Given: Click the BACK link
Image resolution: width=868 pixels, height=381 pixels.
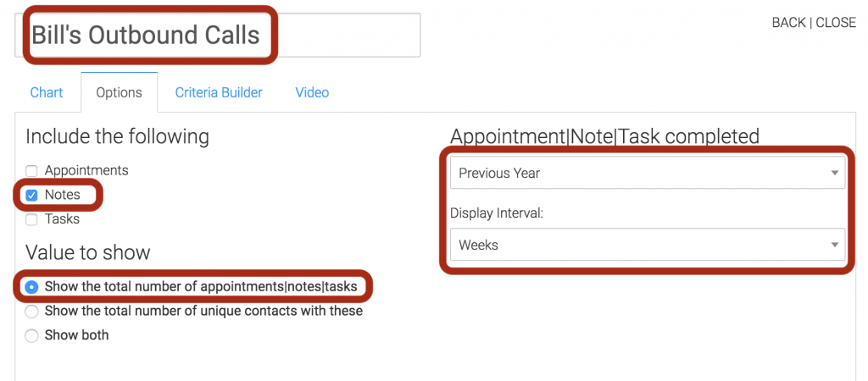Looking at the screenshot, I should [789, 23].
